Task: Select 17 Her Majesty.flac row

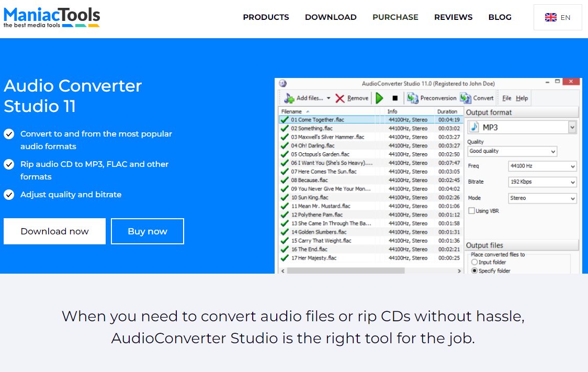Action: 371,257
